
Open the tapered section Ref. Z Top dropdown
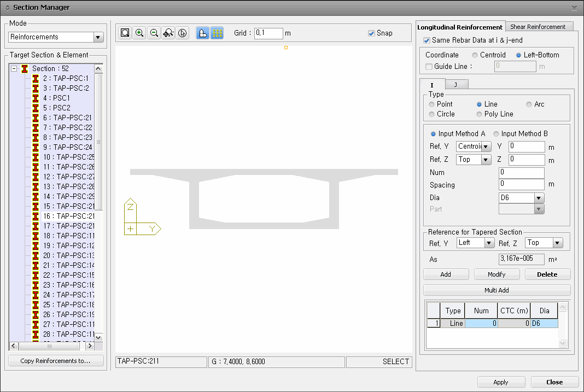point(557,243)
